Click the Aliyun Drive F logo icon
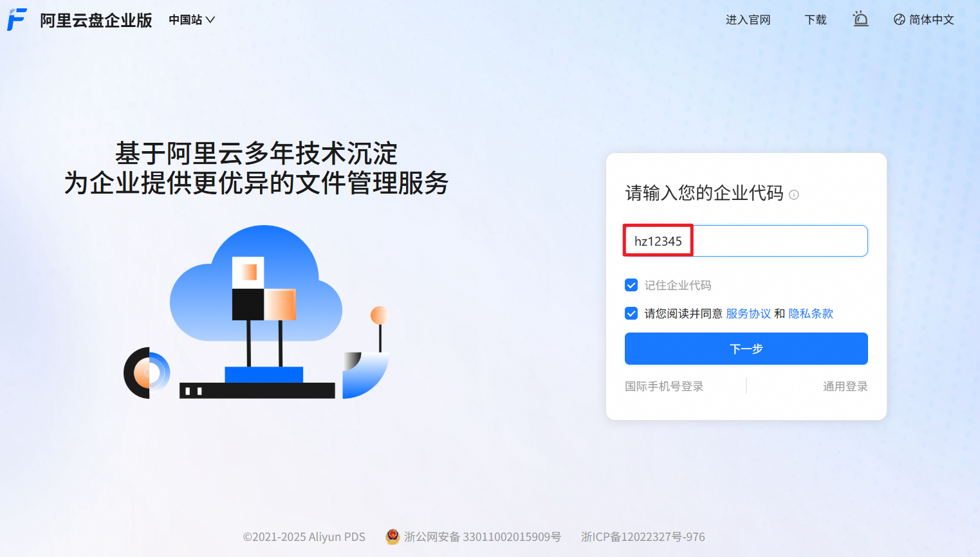The height and width of the screenshot is (557, 980). coord(17,19)
